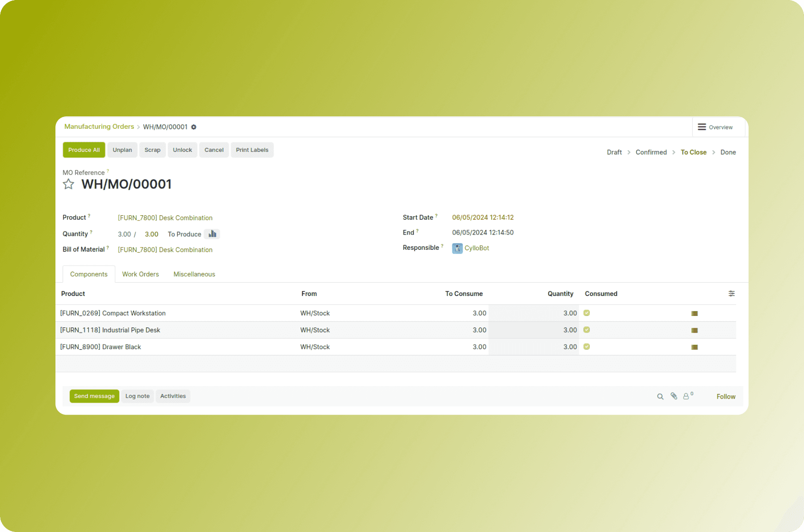Open the CylloBot responsible link
The width and height of the screenshot is (804, 532).
coord(476,248)
